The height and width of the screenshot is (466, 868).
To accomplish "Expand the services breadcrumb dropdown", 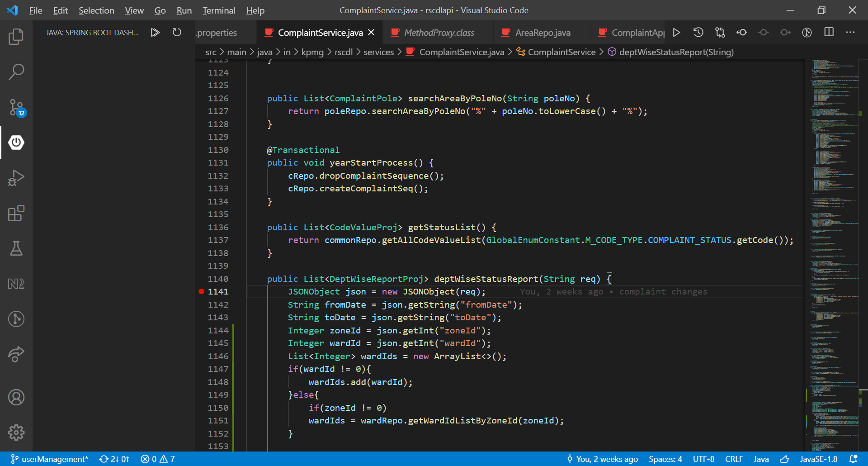I will 379,52.
